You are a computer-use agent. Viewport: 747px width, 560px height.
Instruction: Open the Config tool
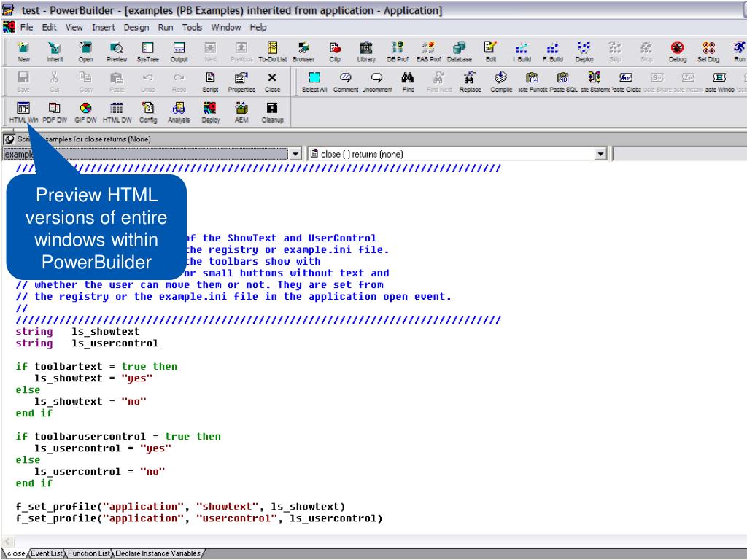[x=147, y=112]
